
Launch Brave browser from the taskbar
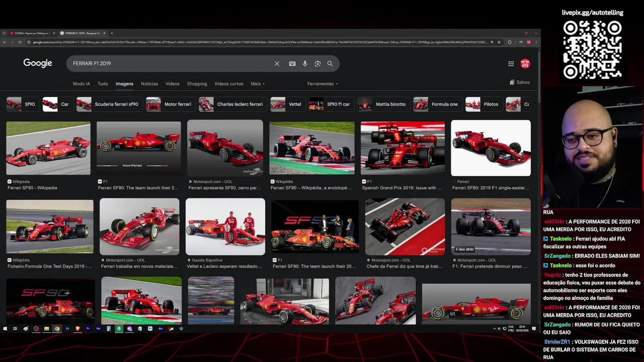click(77, 328)
